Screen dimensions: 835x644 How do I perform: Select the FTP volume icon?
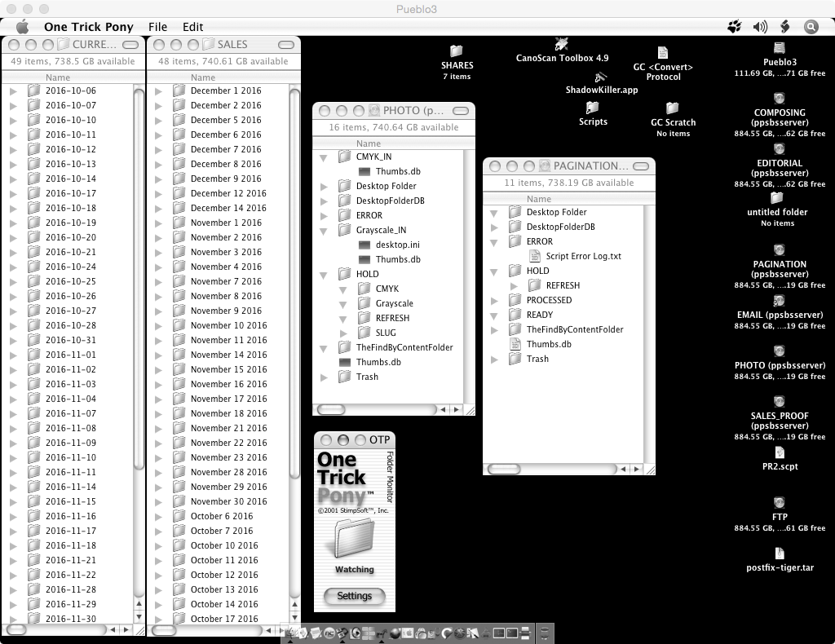click(x=779, y=503)
